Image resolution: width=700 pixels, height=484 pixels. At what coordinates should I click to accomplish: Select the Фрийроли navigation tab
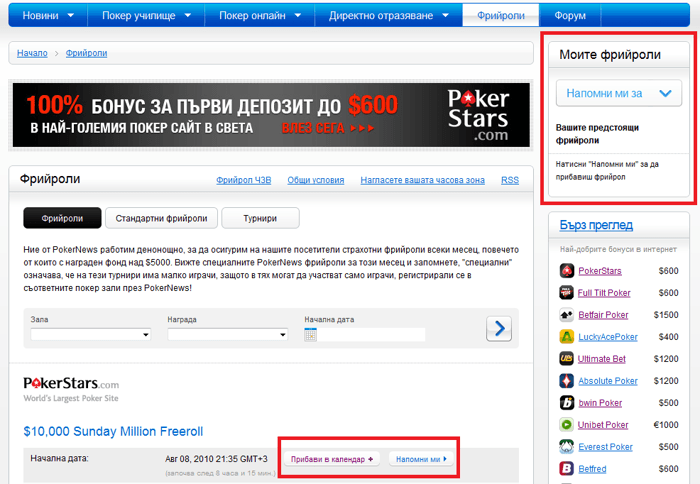[501, 15]
